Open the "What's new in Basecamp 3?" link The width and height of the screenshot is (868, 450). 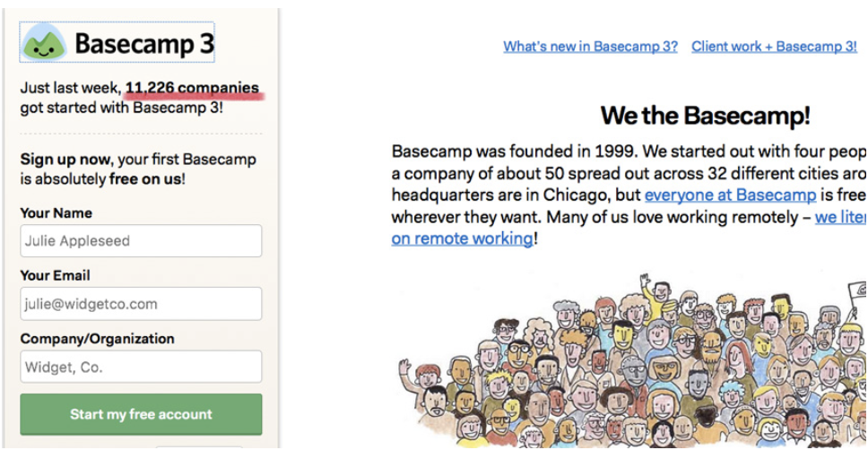[x=590, y=47]
